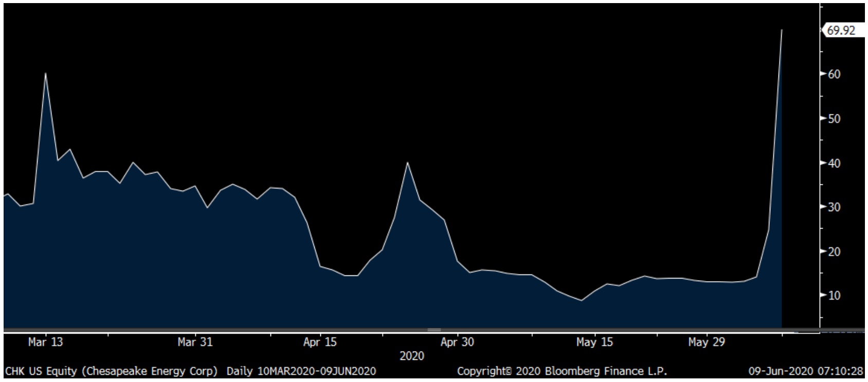Click the 40 value on price axis

click(834, 163)
